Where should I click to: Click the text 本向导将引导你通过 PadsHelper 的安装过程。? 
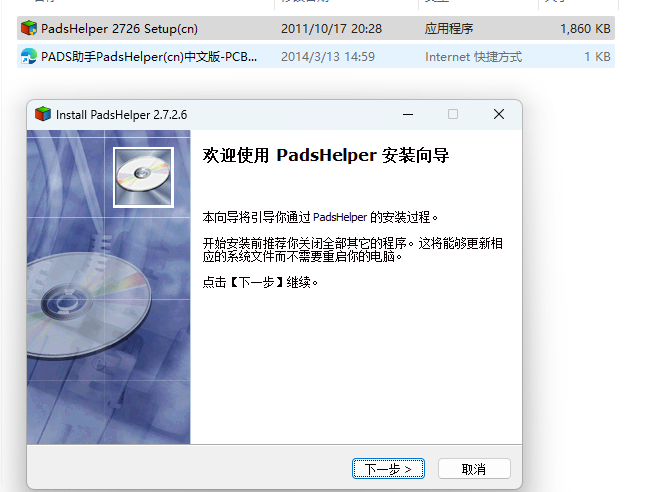coord(320,217)
